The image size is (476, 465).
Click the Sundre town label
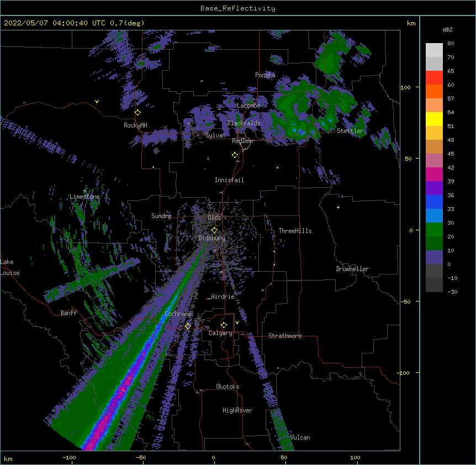coord(161,216)
